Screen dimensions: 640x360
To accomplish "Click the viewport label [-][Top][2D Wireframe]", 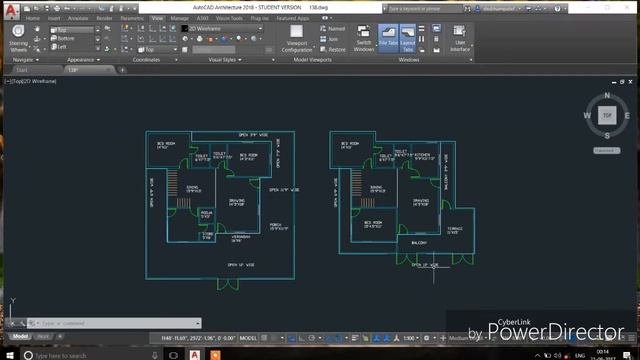I will point(31,81).
